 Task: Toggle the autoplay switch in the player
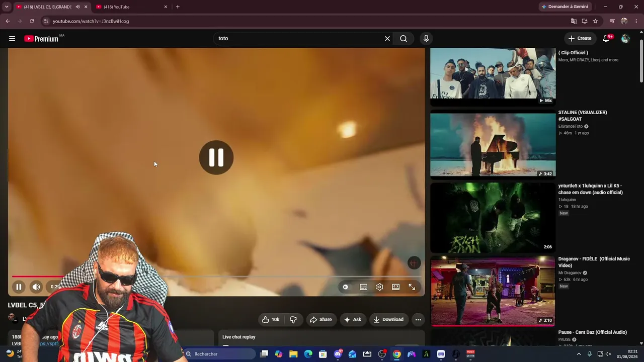[x=346, y=287]
